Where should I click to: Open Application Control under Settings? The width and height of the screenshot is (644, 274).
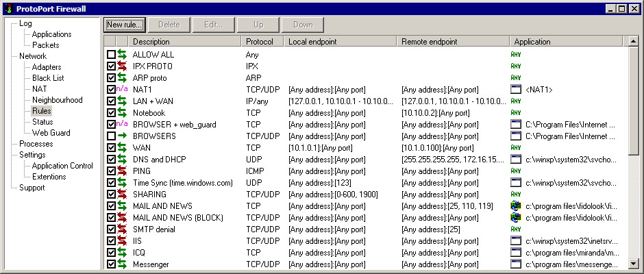tap(62, 166)
